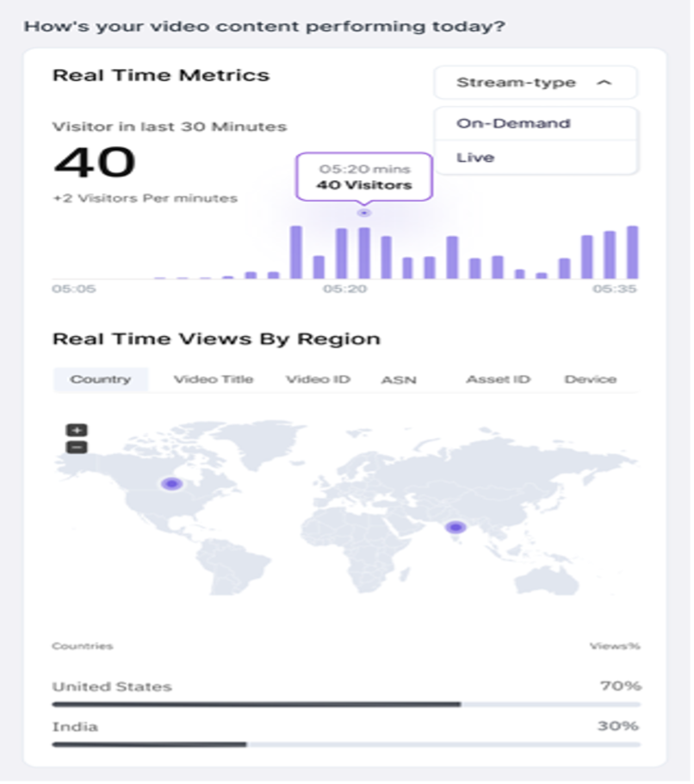Click '+2 Visitors Per minutes' text
Image resolution: width=694 pixels, height=784 pixels.
pyautogui.click(x=146, y=198)
